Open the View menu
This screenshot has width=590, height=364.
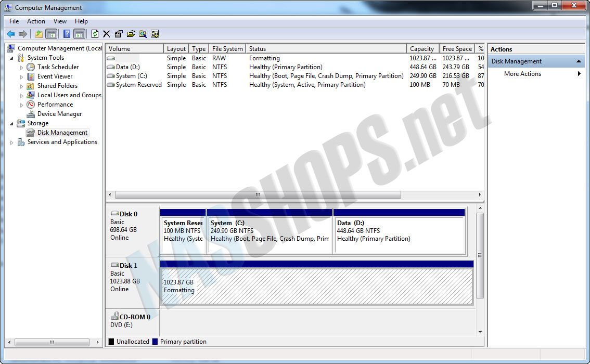coord(60,21)
